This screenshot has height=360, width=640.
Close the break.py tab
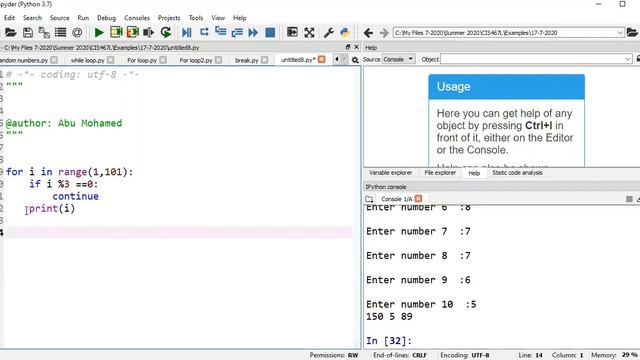[x=264, y=60]
